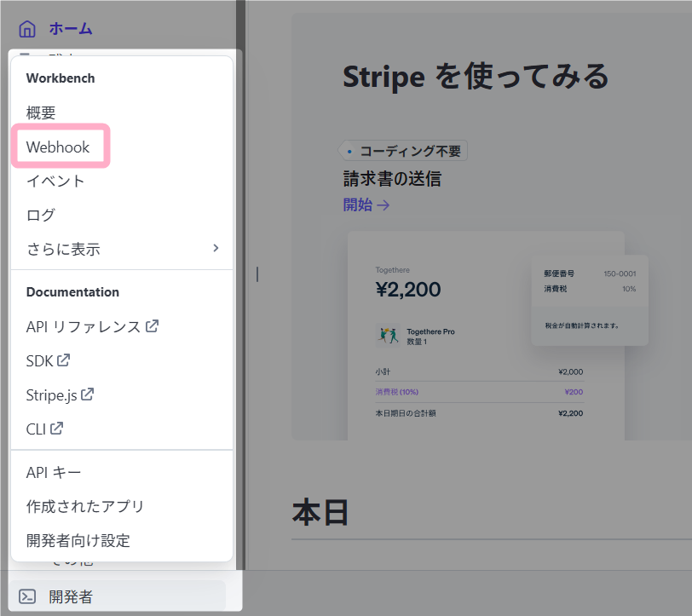Click the 開発者 label in the bottom sidebar
This screenshot has width=692, height=616.
[x=71, y=596]
